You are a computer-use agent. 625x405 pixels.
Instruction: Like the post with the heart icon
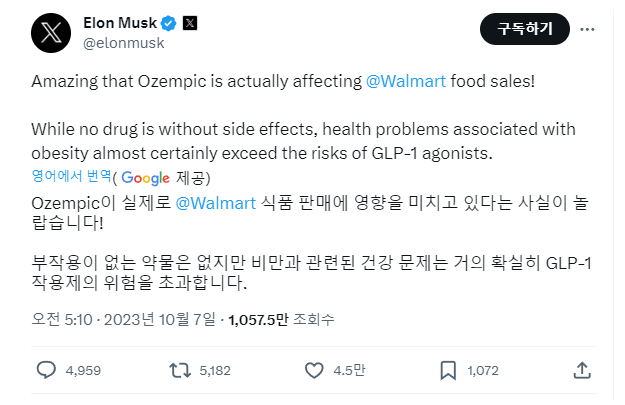coord(314,370)
